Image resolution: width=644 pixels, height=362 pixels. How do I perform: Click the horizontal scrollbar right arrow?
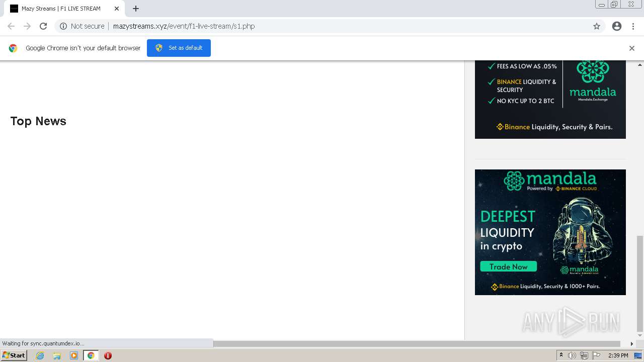[632, 344]
